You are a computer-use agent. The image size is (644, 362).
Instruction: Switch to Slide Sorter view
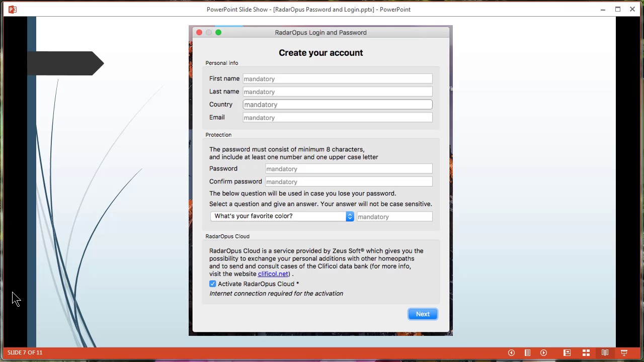pyautogui.click(x=586, y=353)
